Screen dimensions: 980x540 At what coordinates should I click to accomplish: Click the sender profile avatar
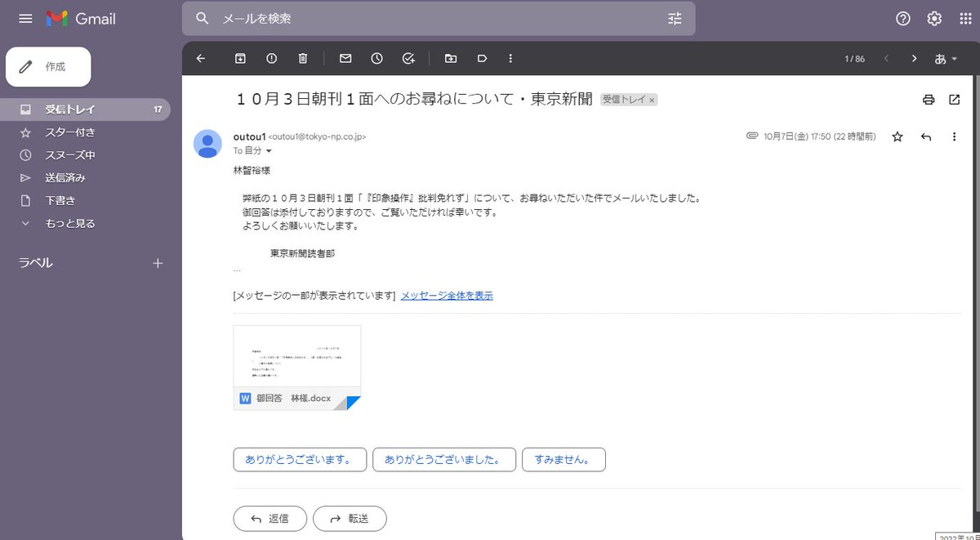coord(207,143)
